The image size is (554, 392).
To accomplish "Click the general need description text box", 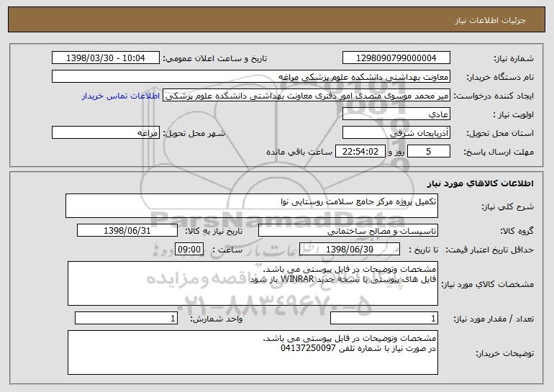I will point(252,206).
